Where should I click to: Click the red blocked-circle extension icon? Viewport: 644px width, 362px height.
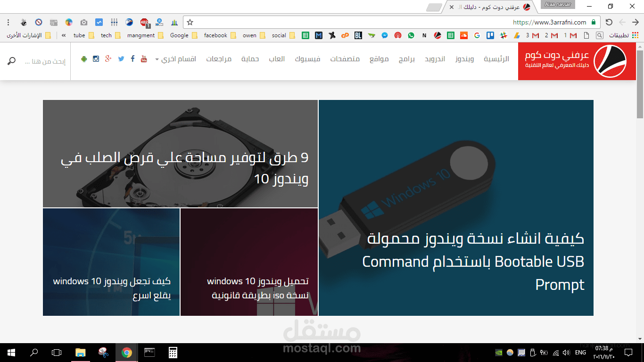click(x=39, y=22)
